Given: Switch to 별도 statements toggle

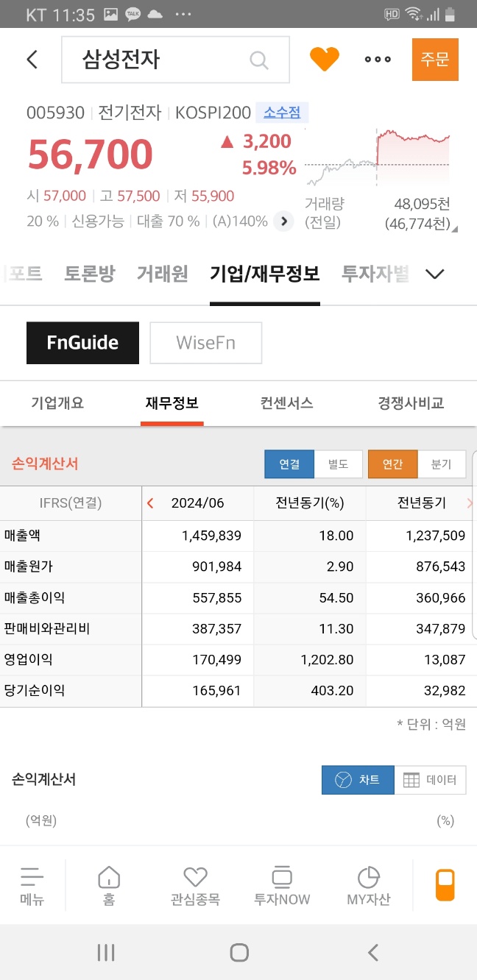Looking at the screenshot, I should pyautogui.click(x=339, y=464).
